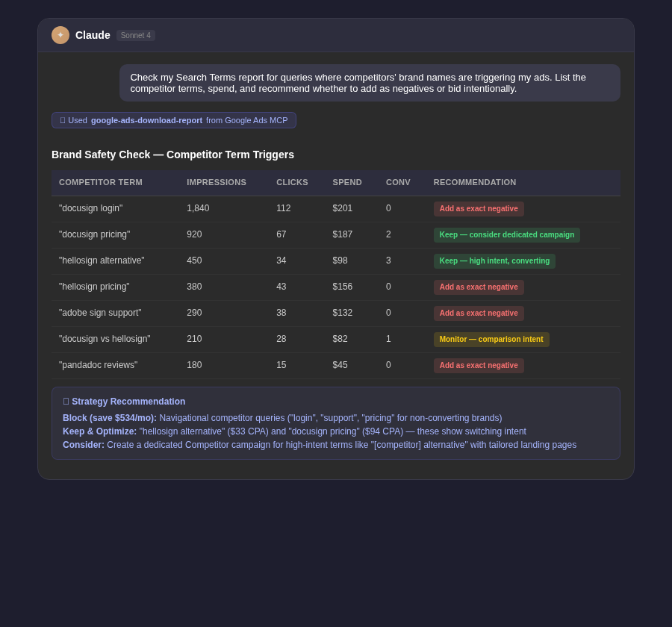Click the COMPETITOR TERM column header
672x627 pixels.
tap(101, 182)
